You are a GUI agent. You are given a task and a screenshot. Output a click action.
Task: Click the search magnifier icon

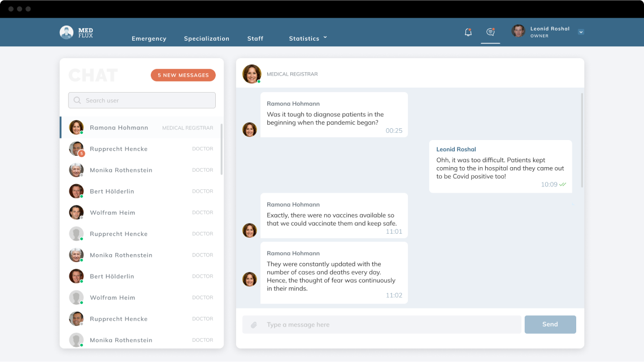[77, 101]
